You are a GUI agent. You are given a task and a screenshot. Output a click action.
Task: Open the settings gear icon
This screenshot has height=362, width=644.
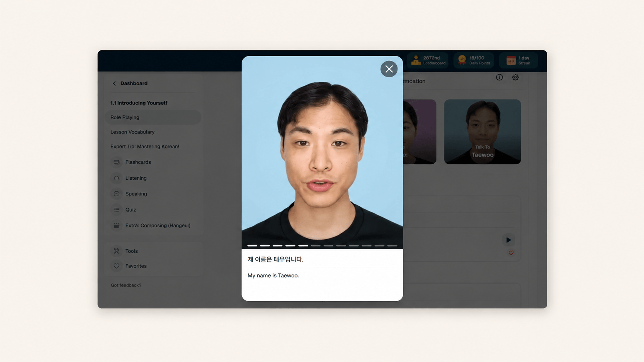[x=515, y=77]
